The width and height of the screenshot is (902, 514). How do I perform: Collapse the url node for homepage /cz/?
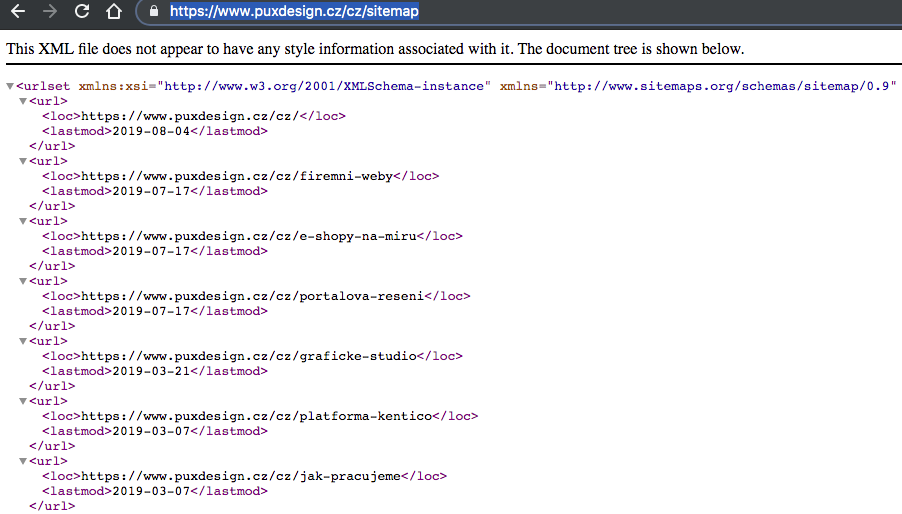[x=23, y=101]
